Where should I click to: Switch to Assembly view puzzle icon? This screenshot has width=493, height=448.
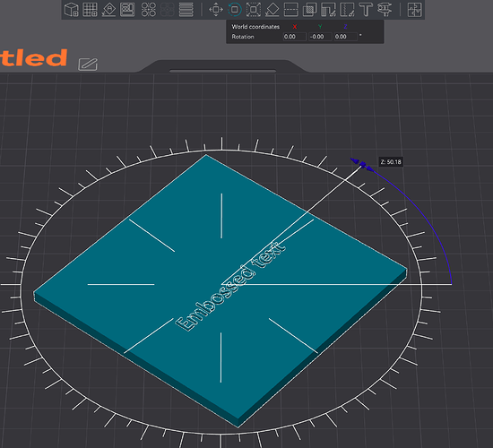[414, 10]
